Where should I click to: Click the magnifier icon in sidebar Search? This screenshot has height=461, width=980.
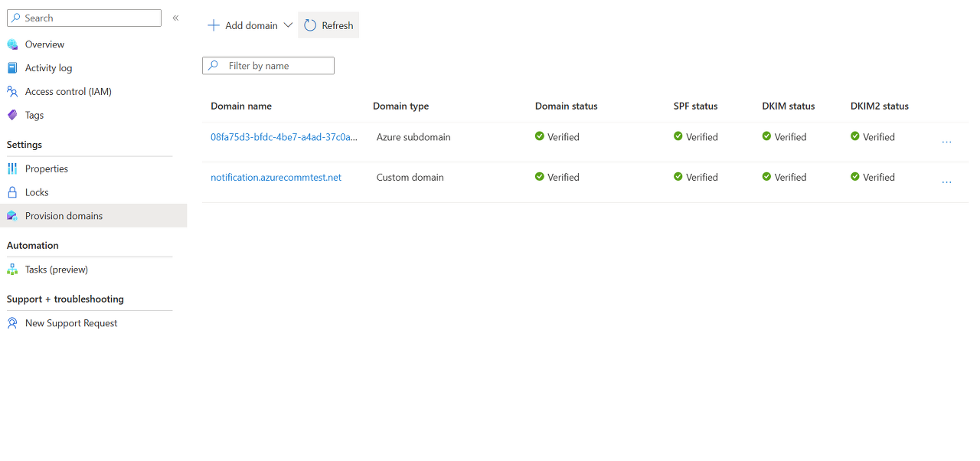15,18
